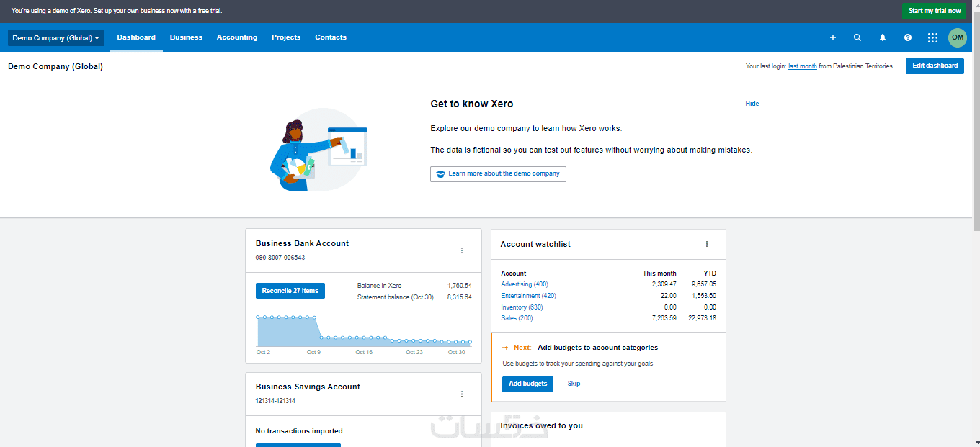980x447 pixels.
Task: Click savings account number 121314-121314
Action: click(275, 401)
